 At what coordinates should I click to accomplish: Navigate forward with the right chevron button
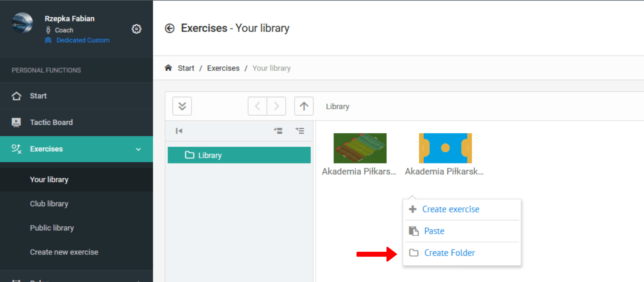(276, 106)
